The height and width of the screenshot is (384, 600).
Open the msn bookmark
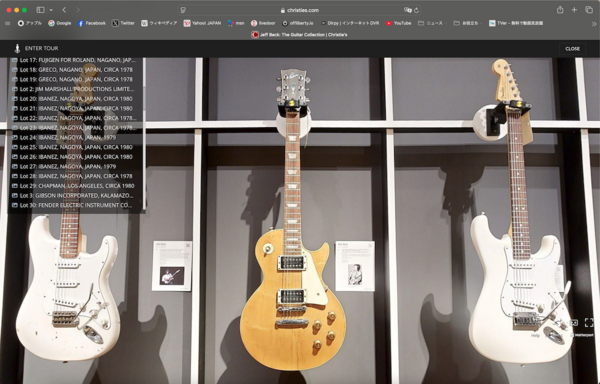(236, 23)
